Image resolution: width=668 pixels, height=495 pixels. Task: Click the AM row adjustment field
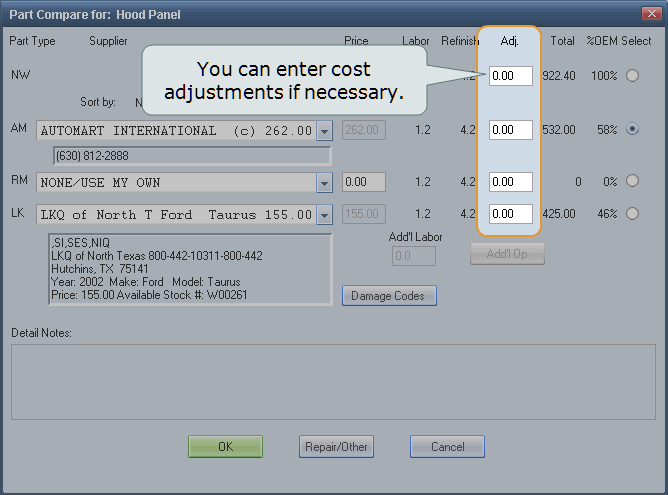coord(511,130)
